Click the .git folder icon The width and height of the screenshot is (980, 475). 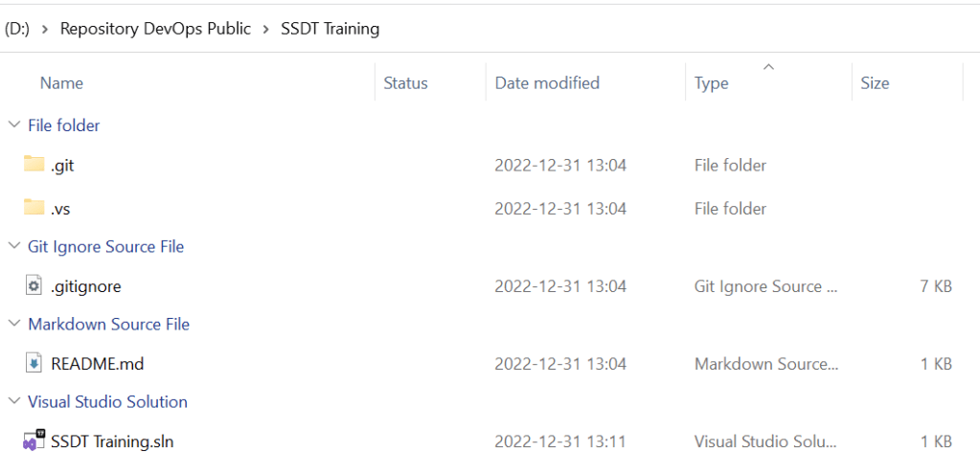(34, 165)
